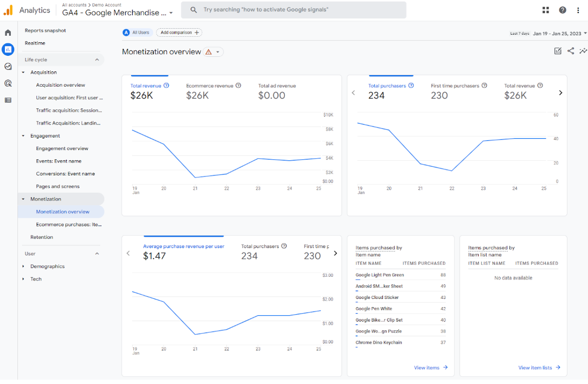This screenshot has width=588, height=384.
Task: Open Pages and screens report
Action: 58,186
